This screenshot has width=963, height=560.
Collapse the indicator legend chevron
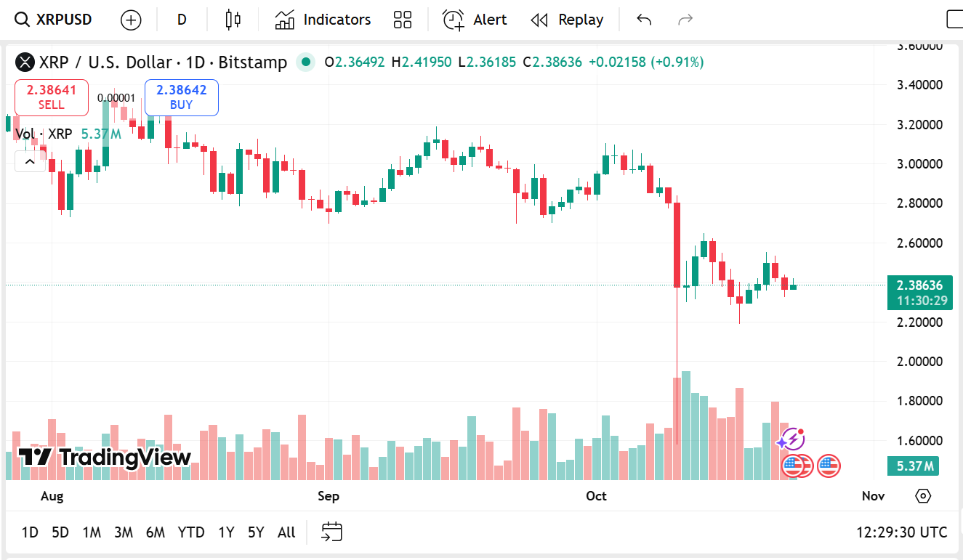click(x=30, y=161)
